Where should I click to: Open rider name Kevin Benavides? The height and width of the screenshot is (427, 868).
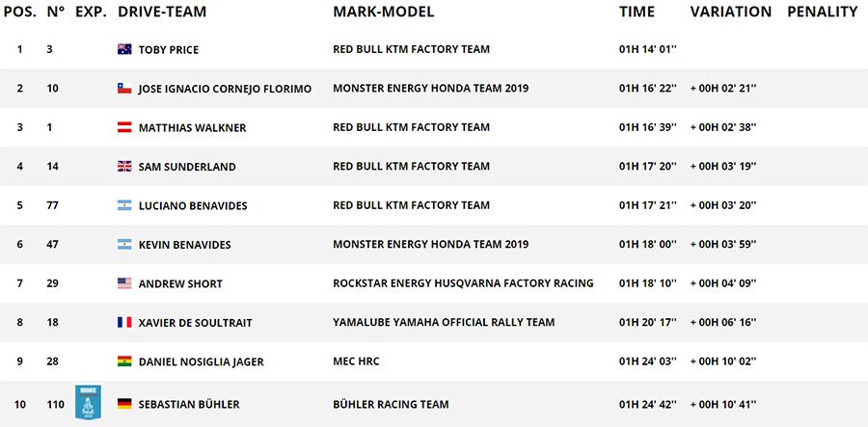tap(184, 245)
